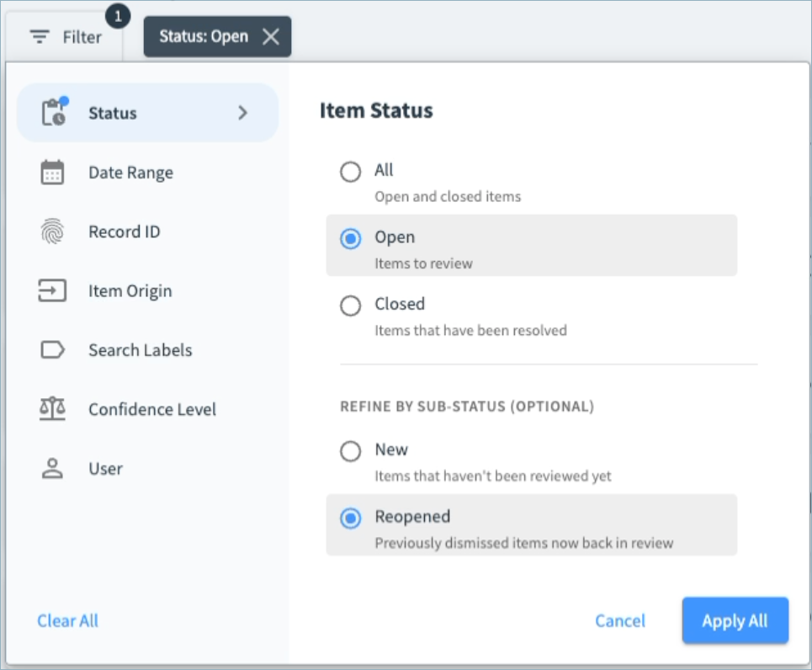The image size is (812, 670).
Task: Click the Item Origin arrow icon
Action: [52, 290]
